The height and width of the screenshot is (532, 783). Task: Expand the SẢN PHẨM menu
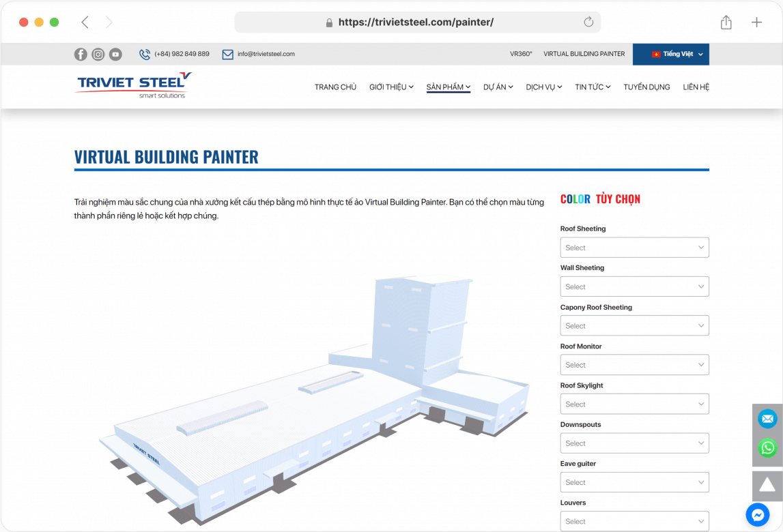click(x=449, y=87)
